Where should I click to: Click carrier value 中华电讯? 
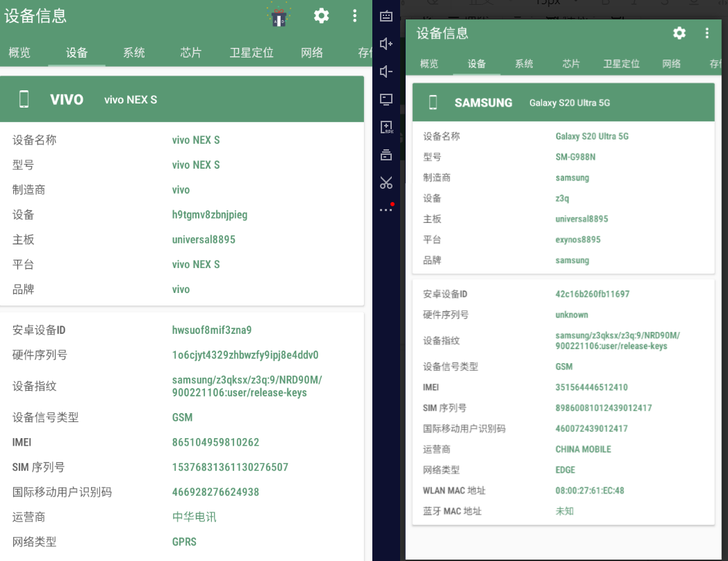(194, 517)
